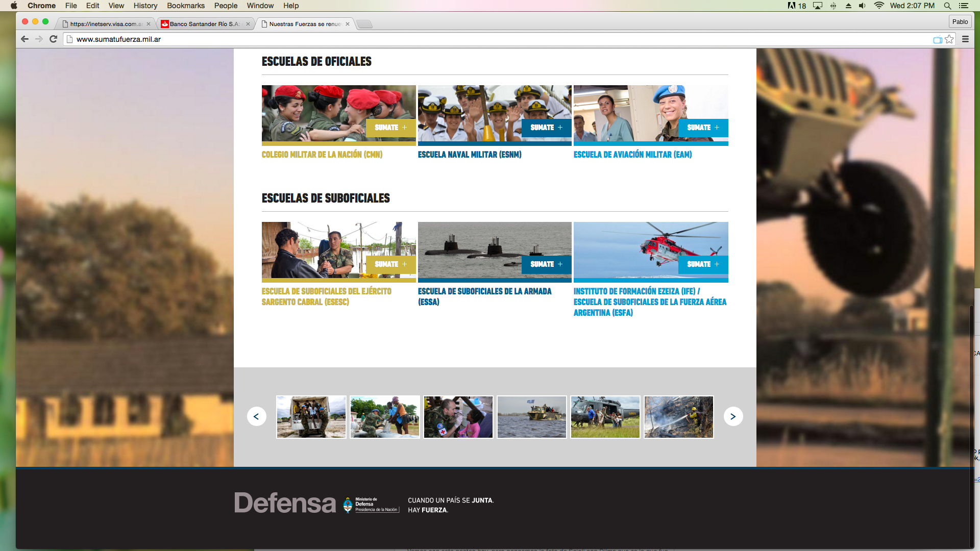Select the firefighter carousel thumbnail

pos(678,417)
